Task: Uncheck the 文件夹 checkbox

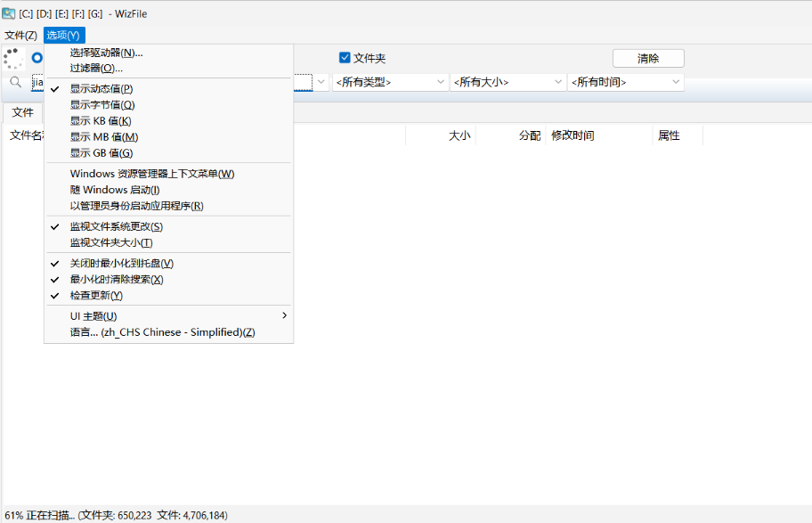Action: (345, 57)
